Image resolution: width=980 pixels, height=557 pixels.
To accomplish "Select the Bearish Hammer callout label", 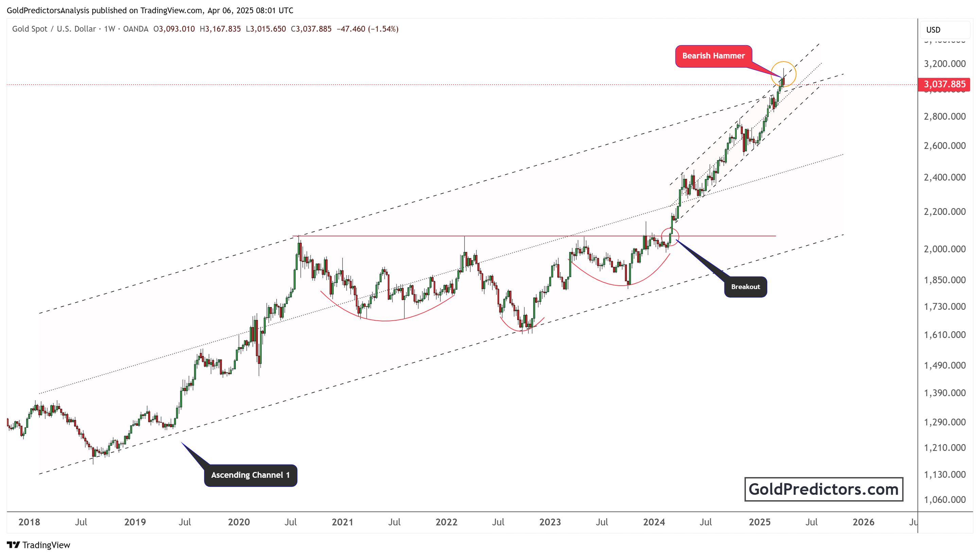I will (x=713, y=56).
